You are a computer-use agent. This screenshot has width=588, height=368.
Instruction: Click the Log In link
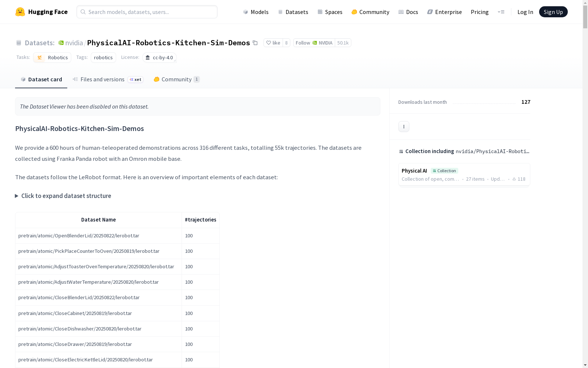(525, 12)
